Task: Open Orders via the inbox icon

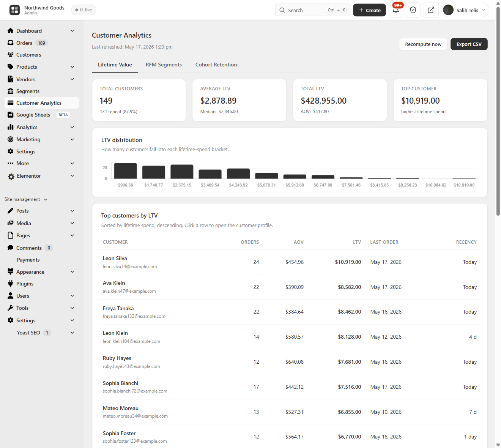Action: (11, 43)
